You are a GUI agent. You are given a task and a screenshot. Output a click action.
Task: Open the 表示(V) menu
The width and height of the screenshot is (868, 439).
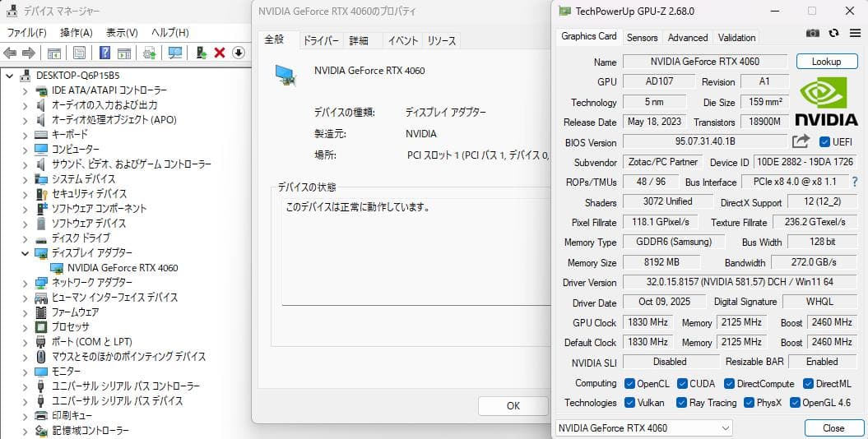(x=122, y=33)
